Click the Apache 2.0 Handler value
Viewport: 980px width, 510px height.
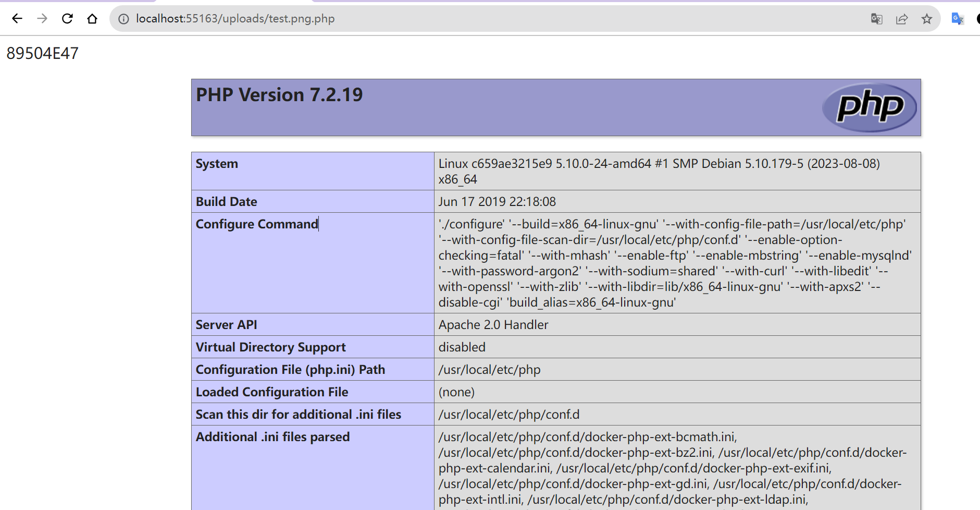[493, 325]
